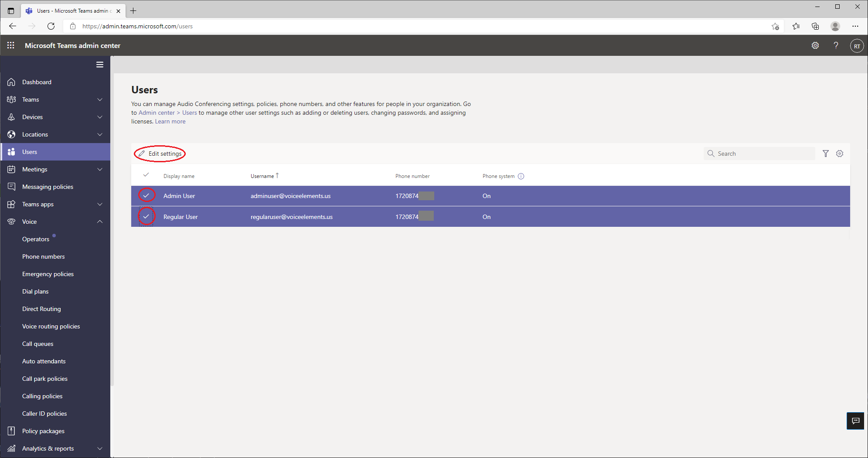Image resolution: width=868 pixels, height=458 pixels.
Task: Open Auto attendants under Voice
Action: 44,361
